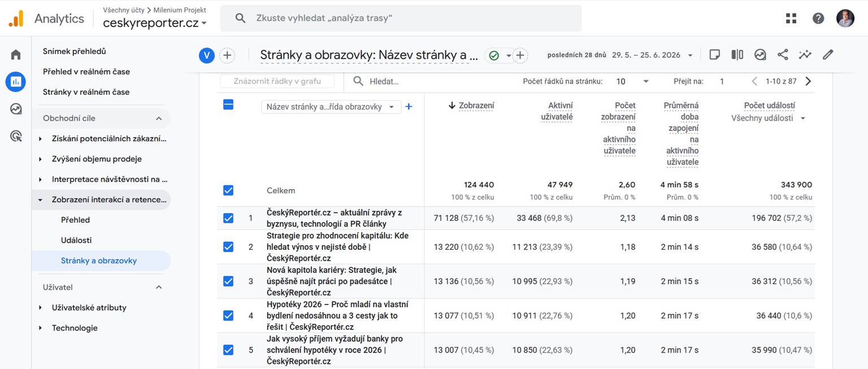The width and height of the screenshot is (868, 369).
Task: Expand Technologie
Action: pyautogui.click(x=40, y=328)
